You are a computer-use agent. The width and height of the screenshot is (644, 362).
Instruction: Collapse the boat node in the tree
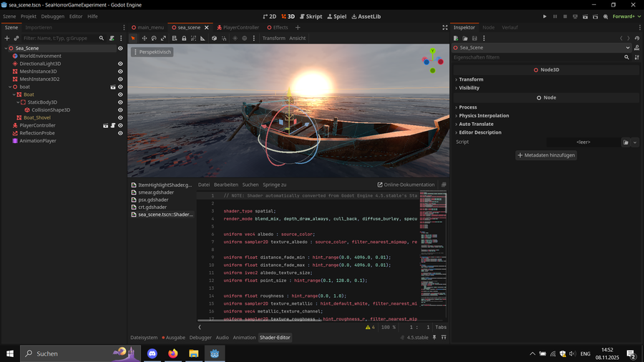(x=10, y=87)
